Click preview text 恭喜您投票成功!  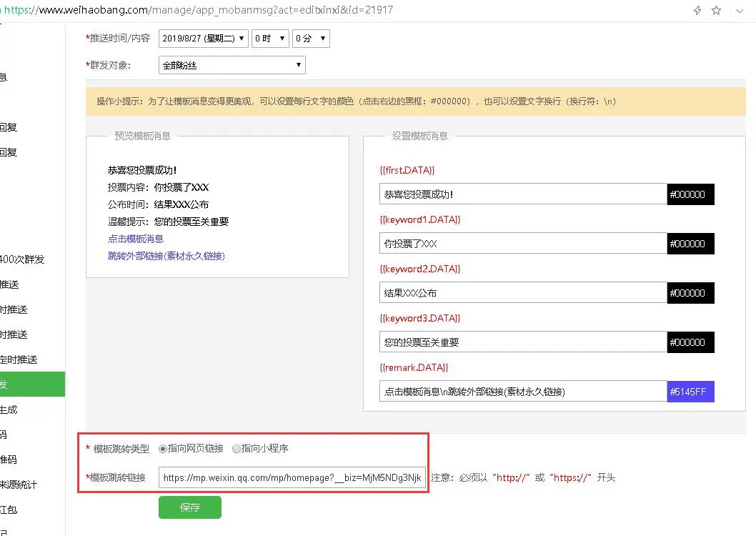[x=141, y=170]
